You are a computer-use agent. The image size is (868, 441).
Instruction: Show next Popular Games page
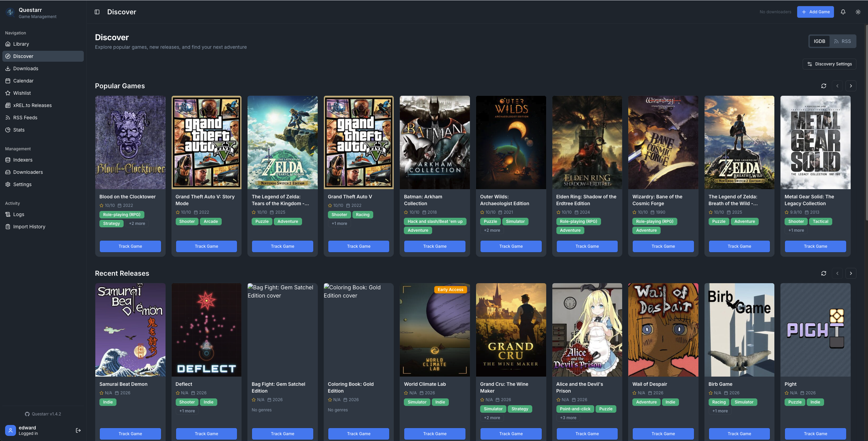pyautogui.click(x=851, y=86)
